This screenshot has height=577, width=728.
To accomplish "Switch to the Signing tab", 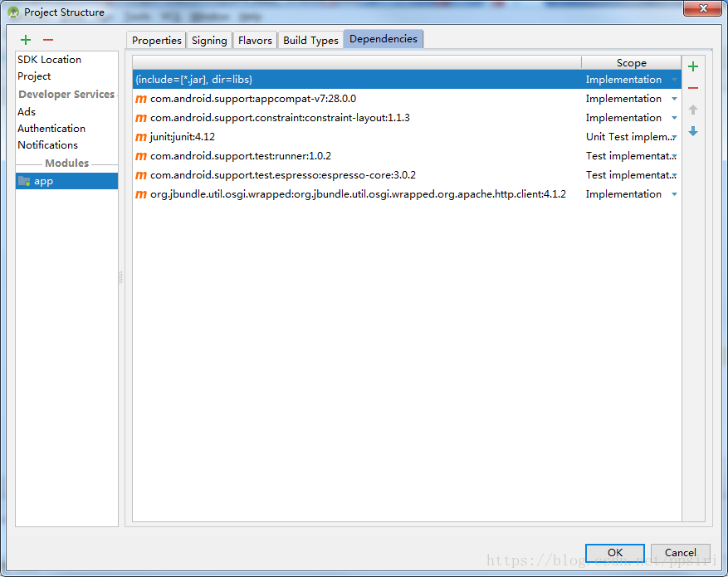I will [x=209, y=41].
